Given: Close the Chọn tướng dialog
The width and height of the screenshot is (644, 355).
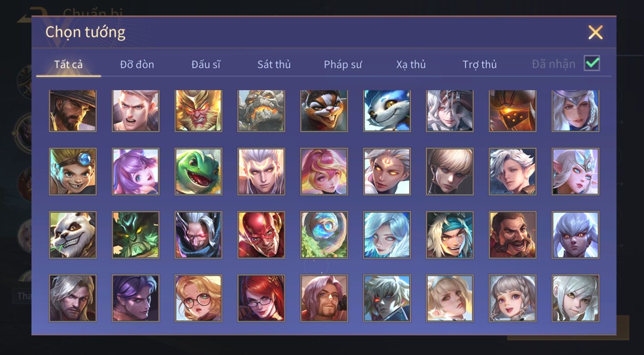Looking at the screenshot, I should (x=595, y=32).
